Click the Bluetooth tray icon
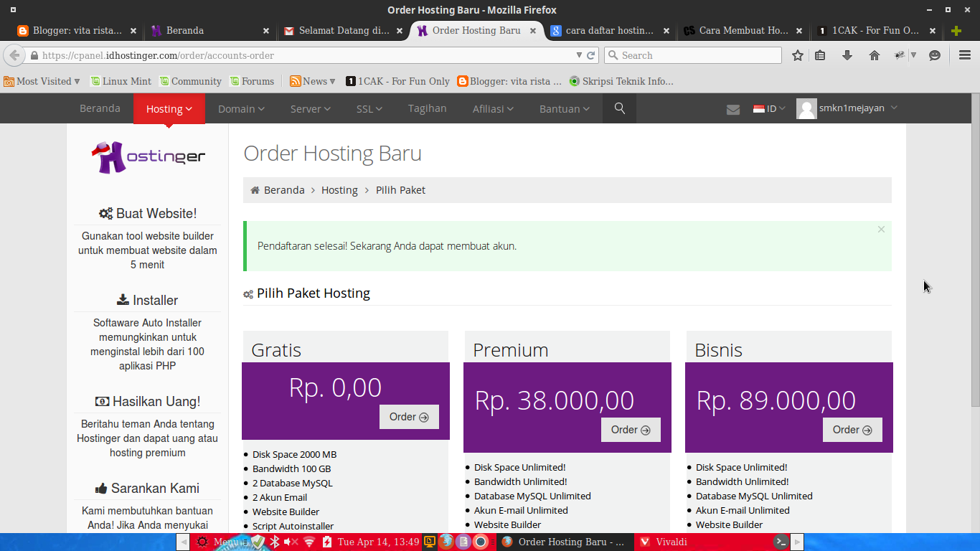The height and width of the screenshot is (551, 980). pos(273,542)
